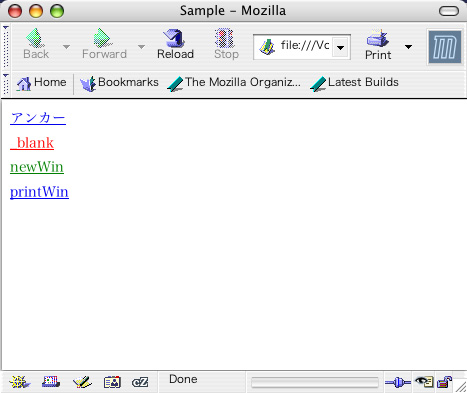Click the security padlock icon
The width and height of the screenshot is (467, 393).
[x=444, y=382]
